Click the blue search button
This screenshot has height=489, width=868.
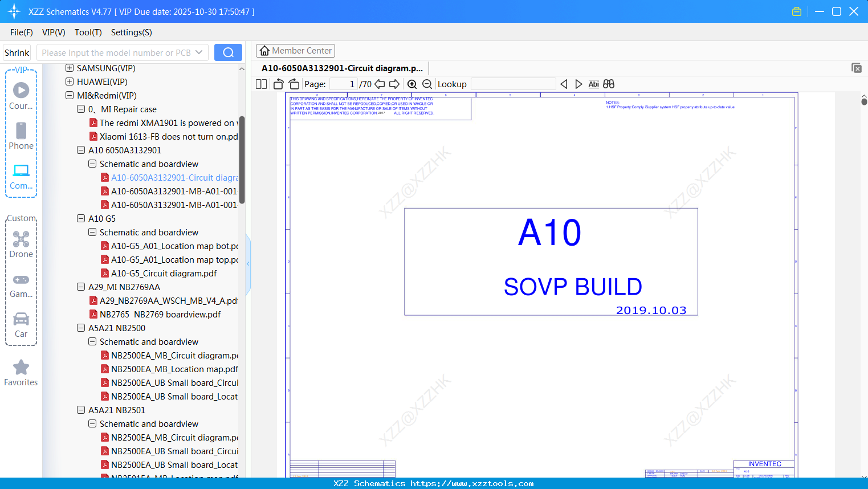228,52
